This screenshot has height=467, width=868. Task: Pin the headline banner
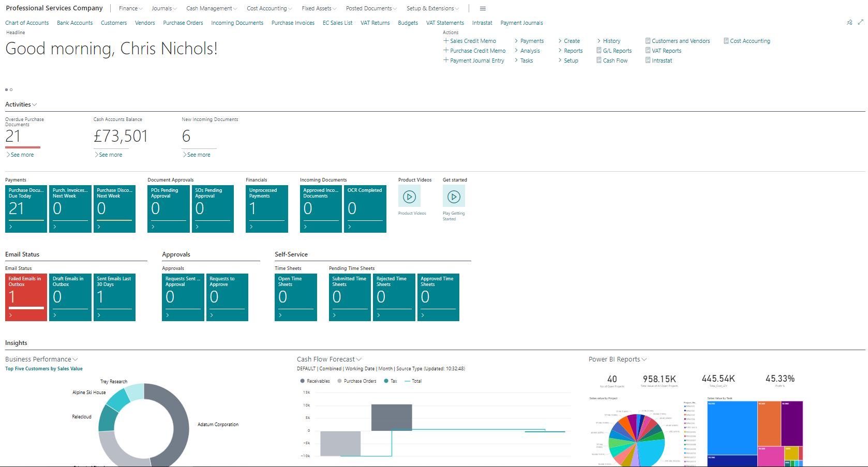849,22
